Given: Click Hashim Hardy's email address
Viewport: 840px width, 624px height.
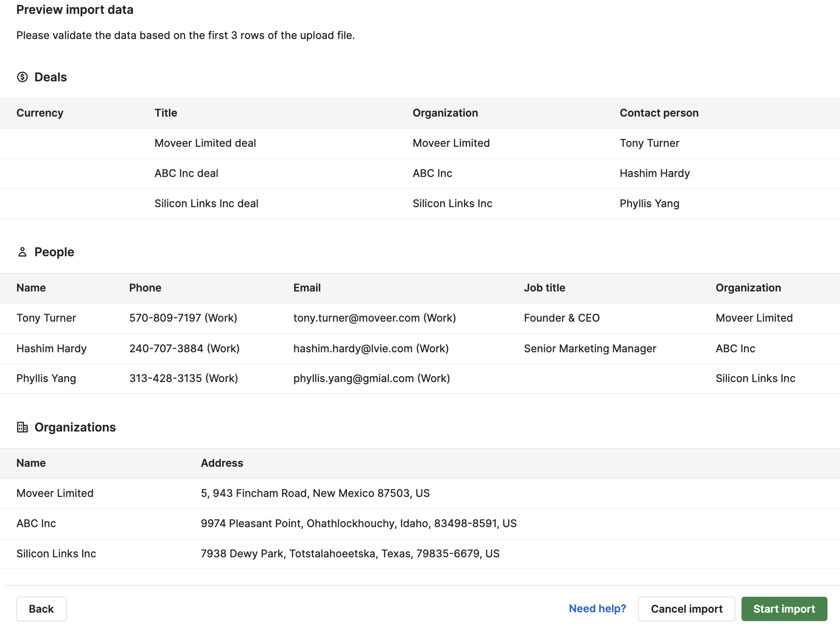Looking at the screenshot, I should (x=371, y=348).
